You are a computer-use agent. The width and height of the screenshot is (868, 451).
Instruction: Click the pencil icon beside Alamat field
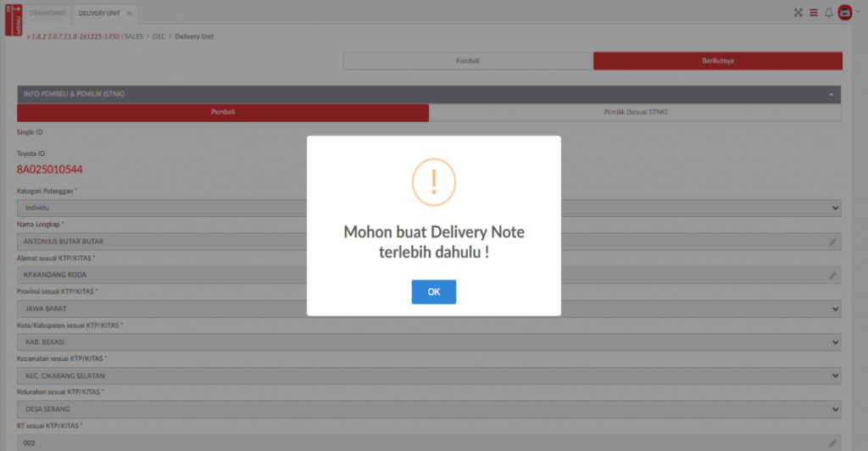832,276
